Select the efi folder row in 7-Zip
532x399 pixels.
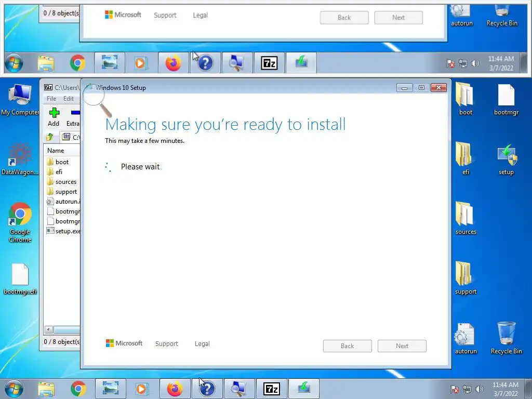[62, 171]
